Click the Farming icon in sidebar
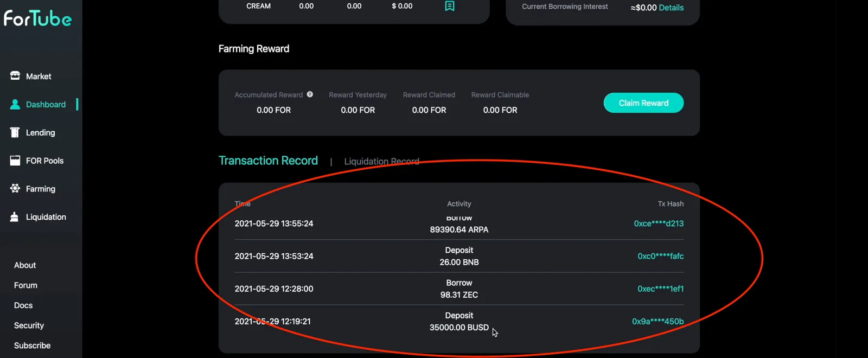 point(15,189)
